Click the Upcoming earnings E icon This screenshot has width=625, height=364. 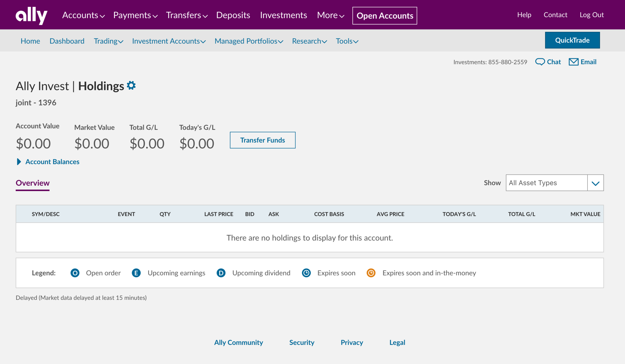(136, 273)
